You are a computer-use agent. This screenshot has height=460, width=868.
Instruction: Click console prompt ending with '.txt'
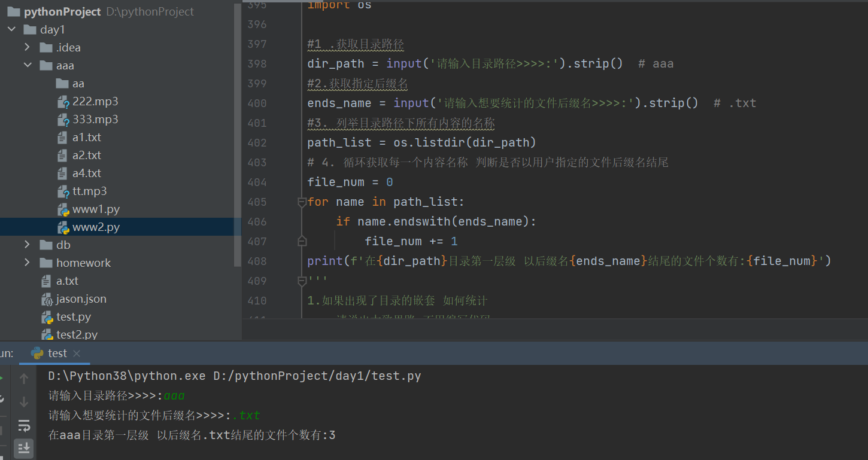click(x=154, y=416)
